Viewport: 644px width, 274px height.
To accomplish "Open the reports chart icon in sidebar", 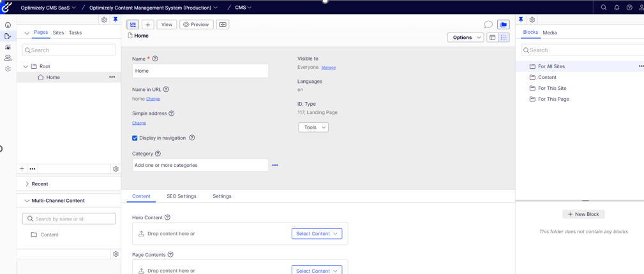I will [x=8, y=47].
